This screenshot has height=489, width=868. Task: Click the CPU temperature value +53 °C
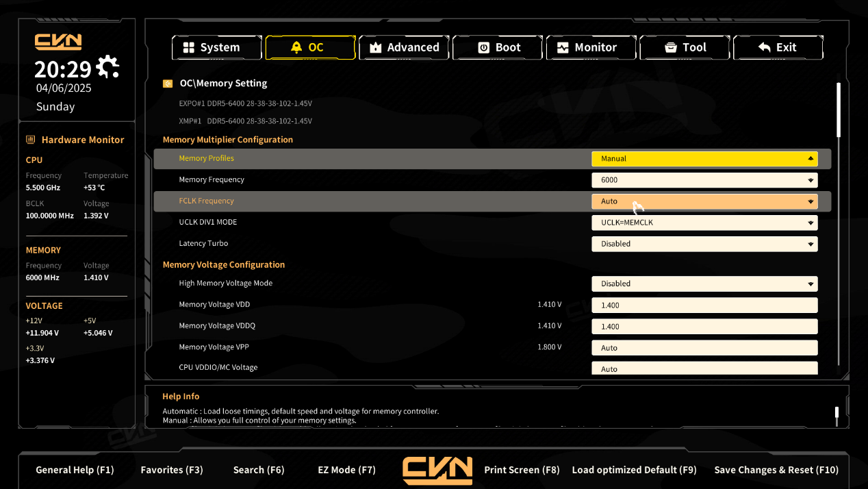(94, 188)
